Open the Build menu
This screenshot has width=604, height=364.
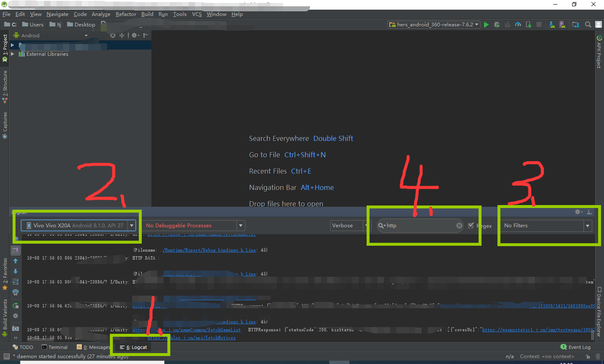tap(147, 14)
